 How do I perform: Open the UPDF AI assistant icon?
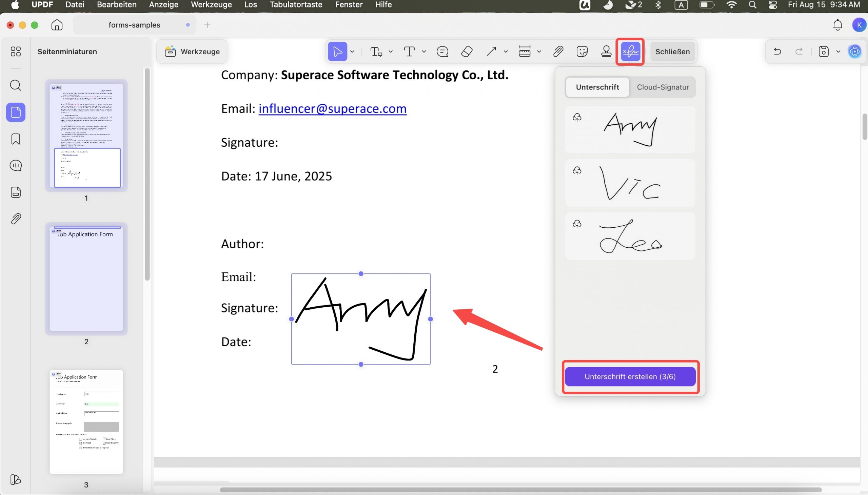855,52
